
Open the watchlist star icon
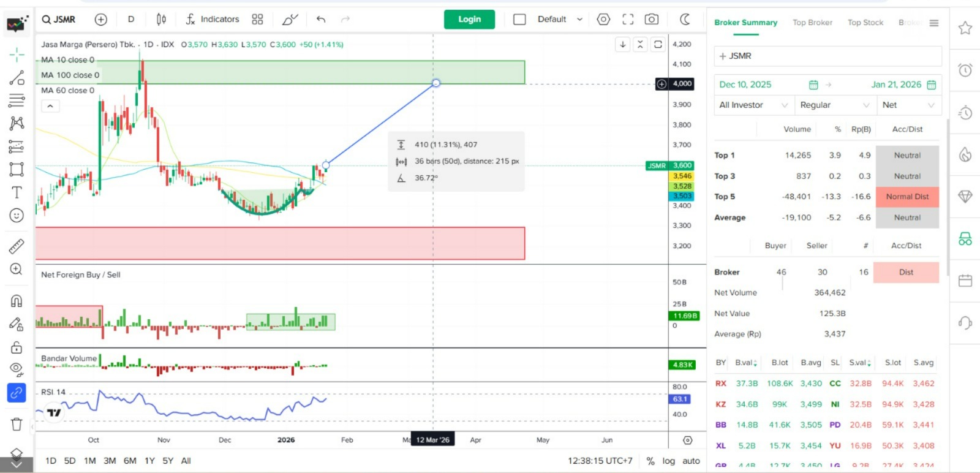click(x=965, y=28)
